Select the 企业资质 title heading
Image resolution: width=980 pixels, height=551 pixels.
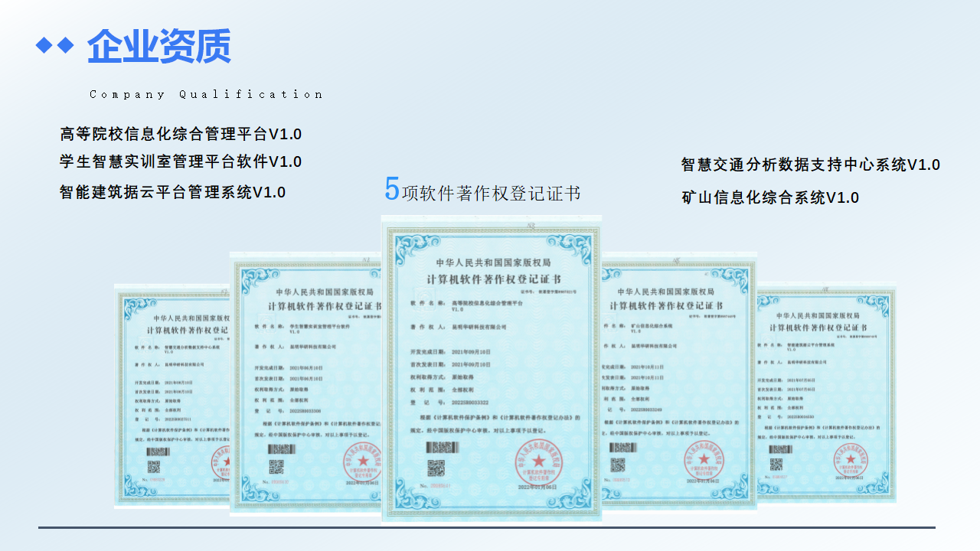[158, 47]
